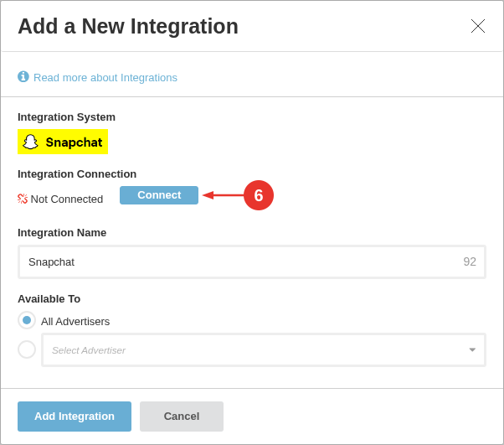The image size is (504, 445).
Task: Close the Add a New Integration dialog
Action: coord(478,26)
